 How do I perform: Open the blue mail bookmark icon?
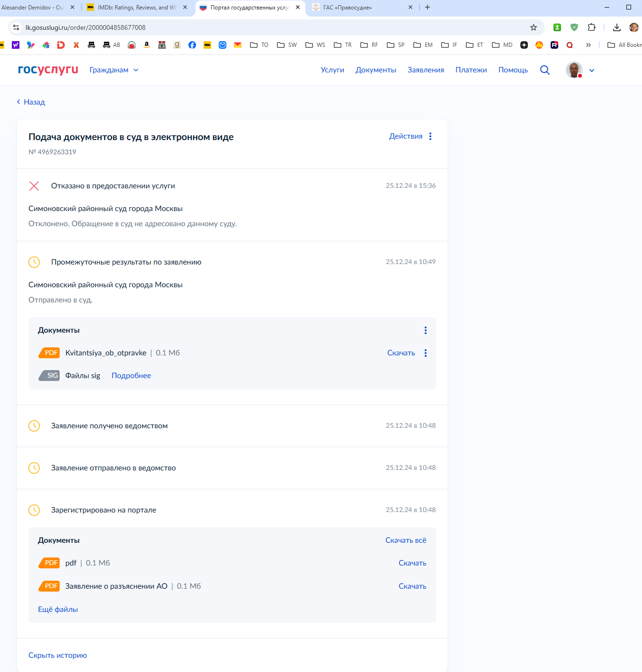coord(223,45)
